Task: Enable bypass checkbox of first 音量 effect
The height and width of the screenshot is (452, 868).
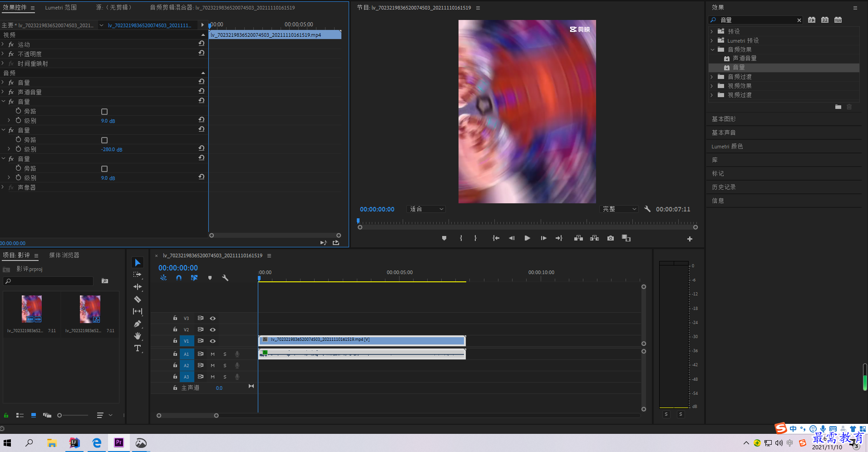Action: tap(104, 112)
